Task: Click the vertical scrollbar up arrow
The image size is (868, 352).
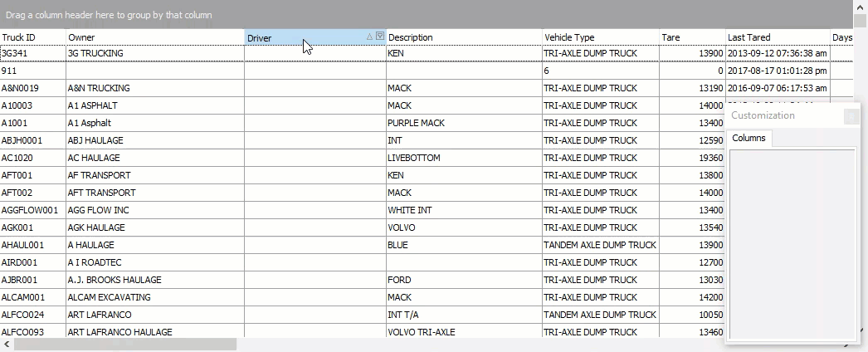Action: pyautogui.click(x=861, y=7)
